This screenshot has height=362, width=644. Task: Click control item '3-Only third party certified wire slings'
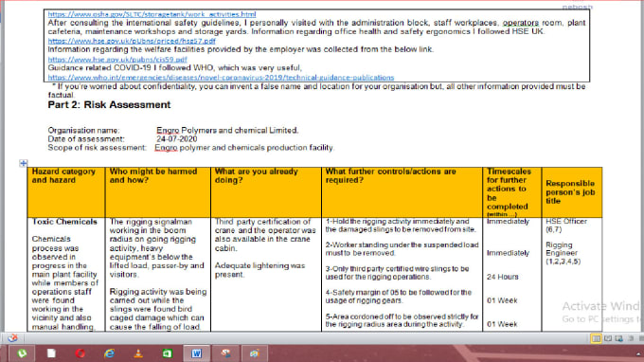tap(397, 273)
